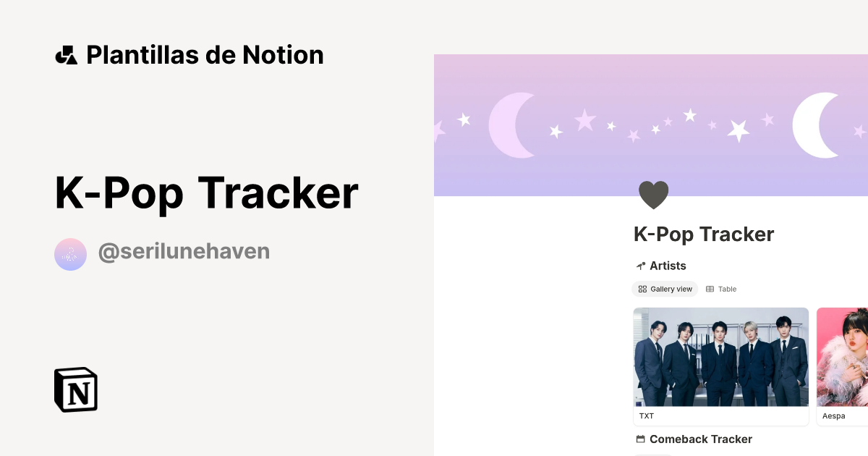This screenshot has width=868, height=456.
Task: Open the TXT group photo card
Action: coord(720,357)
